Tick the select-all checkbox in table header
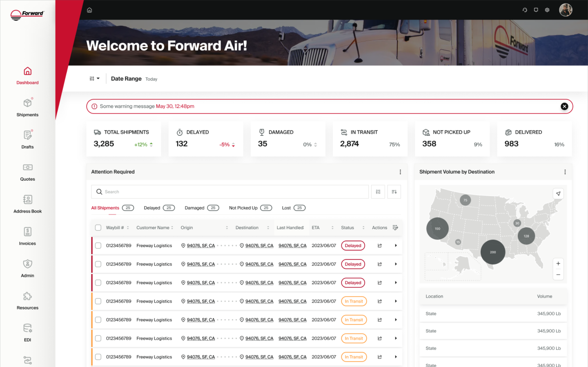Screen dimensions: 588x367 [98, 227]
